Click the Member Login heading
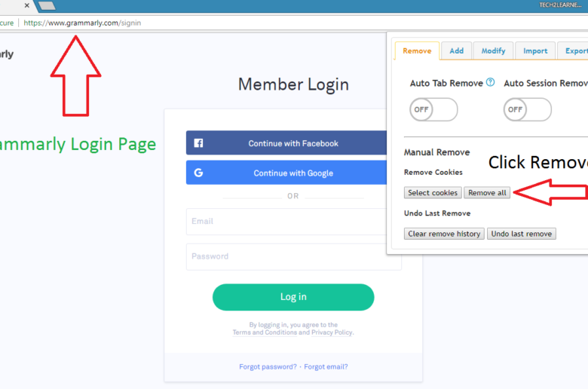 [x=293, y=84]
